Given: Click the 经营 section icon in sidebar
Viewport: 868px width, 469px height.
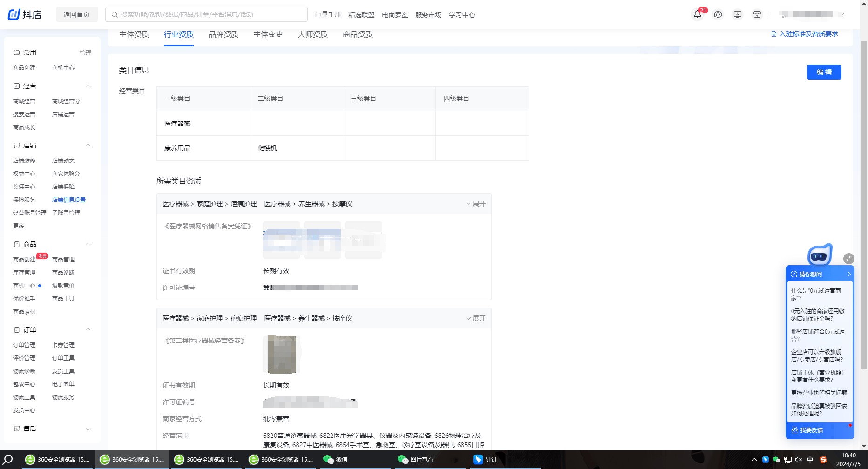Looking at the screenshot, I should click(17, 86).
